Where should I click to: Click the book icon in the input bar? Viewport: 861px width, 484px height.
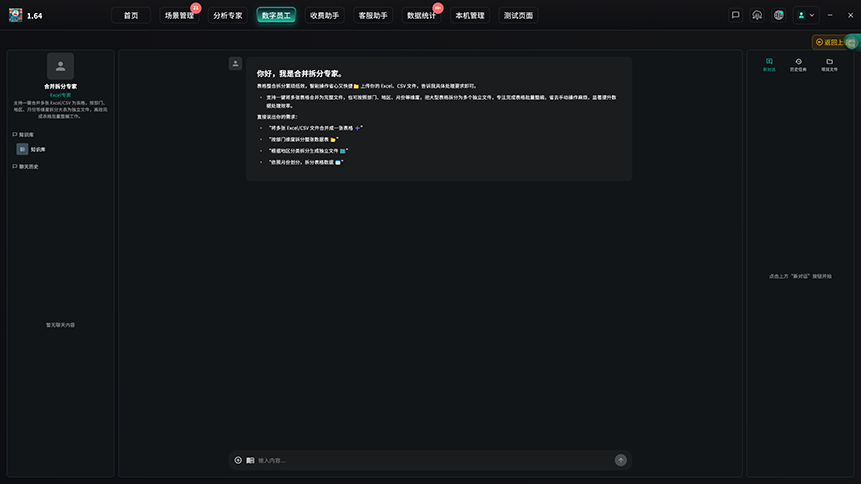coord(250,460)
